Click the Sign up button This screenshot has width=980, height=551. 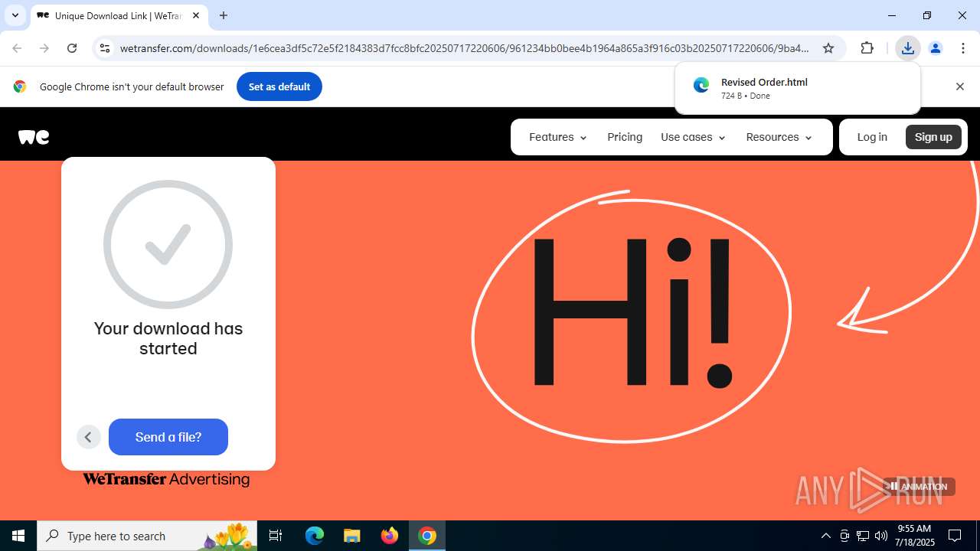pos(933,137)
